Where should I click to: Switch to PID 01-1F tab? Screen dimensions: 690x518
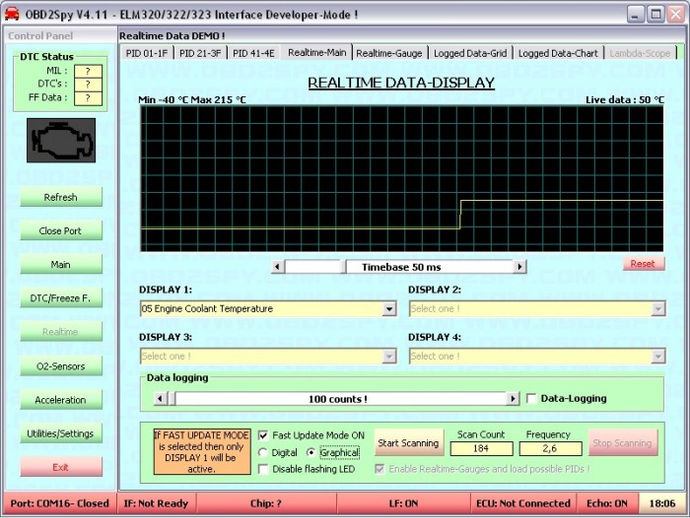tap(147, 53)
